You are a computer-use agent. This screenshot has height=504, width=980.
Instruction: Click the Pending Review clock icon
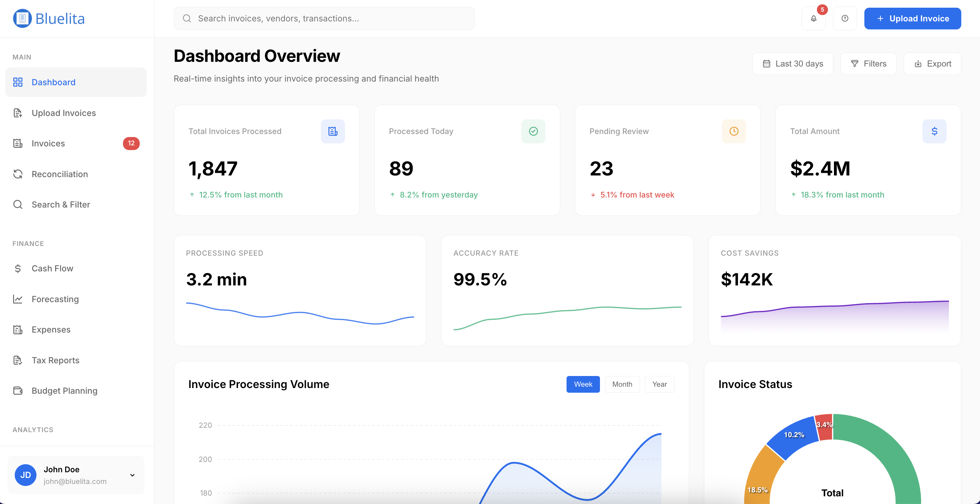coord(733,131)
